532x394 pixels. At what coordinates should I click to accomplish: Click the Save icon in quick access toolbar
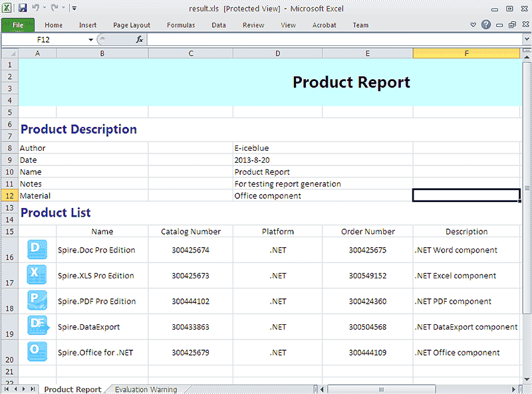[x=23, y=8]
